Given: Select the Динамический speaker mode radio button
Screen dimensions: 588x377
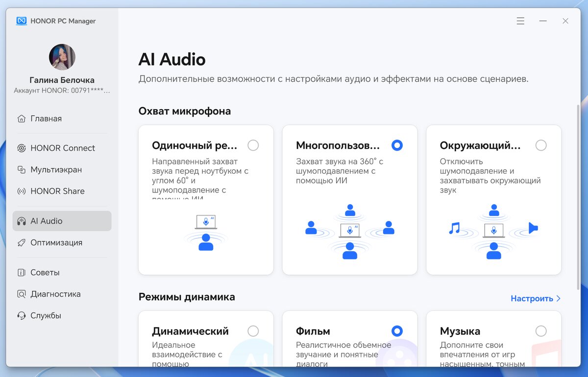Looking at the screenshot, I should point(253,331).
